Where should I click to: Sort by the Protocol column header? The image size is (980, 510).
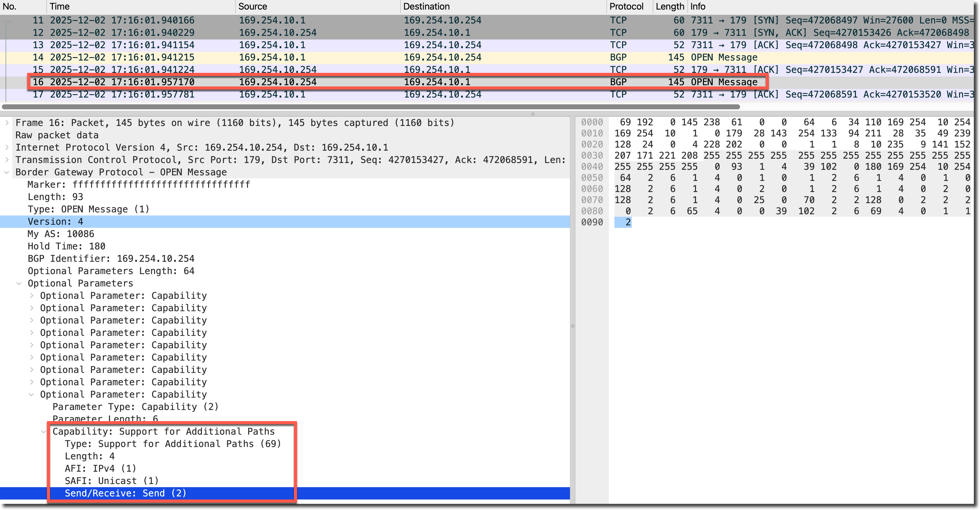click(626, 6)
